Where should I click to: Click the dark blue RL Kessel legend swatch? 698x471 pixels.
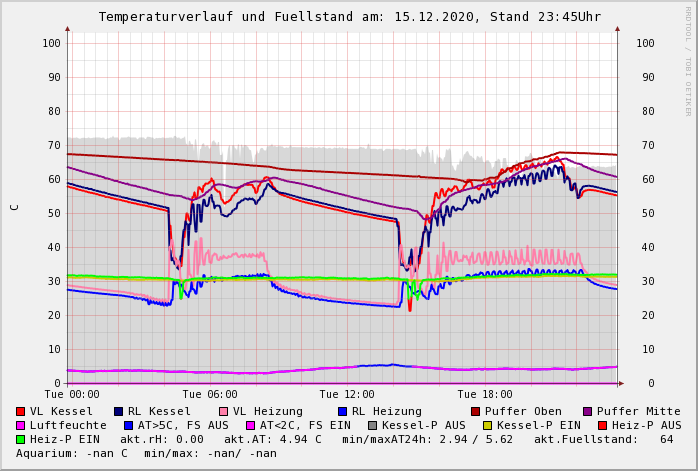click(x=119, y=411)
